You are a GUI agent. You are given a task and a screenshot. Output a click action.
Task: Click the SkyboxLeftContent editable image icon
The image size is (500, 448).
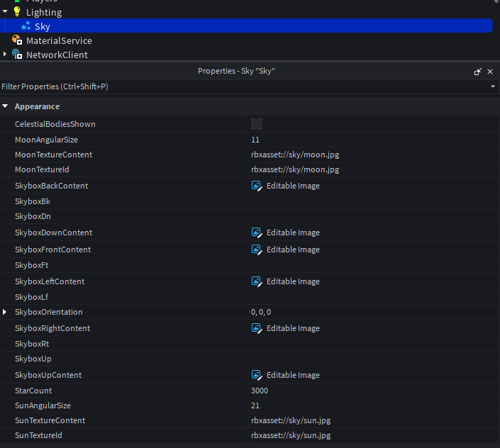(257, 281)
